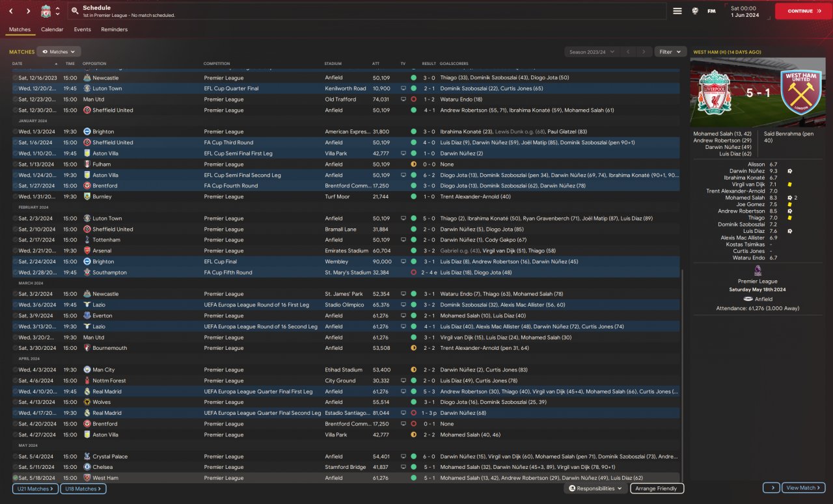Click the Liverpool 5 - 1 West Ham scoreline image
The width and height of the screenshot is (833, 504).
tap(758, 92)
